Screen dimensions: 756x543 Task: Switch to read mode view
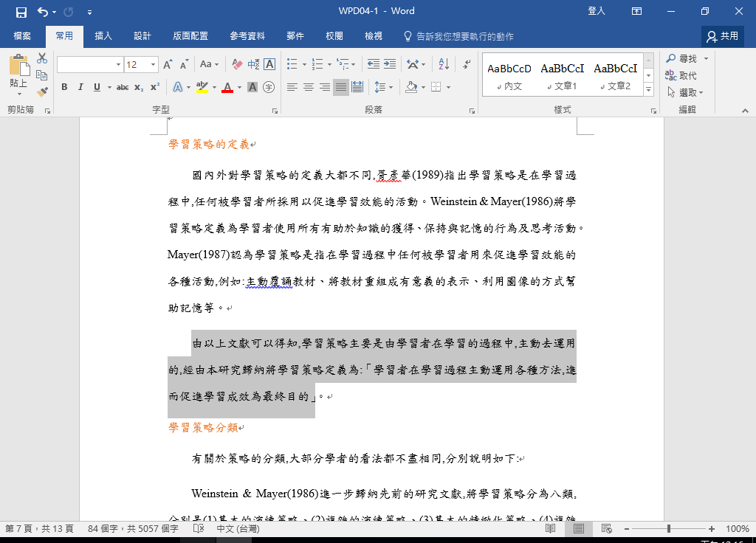550,528
